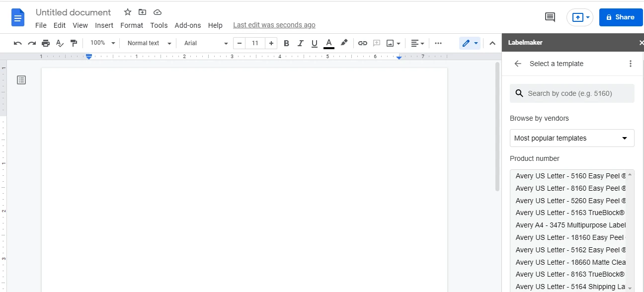Screen dimensions: 644x292
Task: Insert a link
Action: [363, 43]
